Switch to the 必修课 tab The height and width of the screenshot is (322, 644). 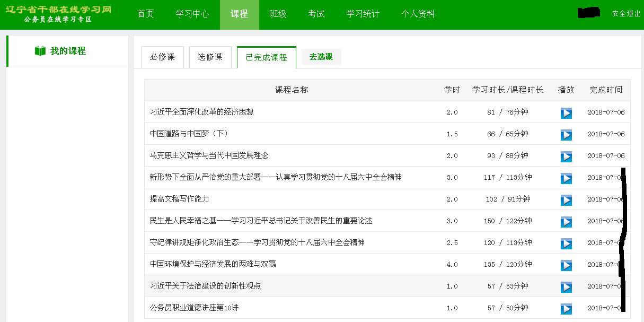(x=162, y=57)
